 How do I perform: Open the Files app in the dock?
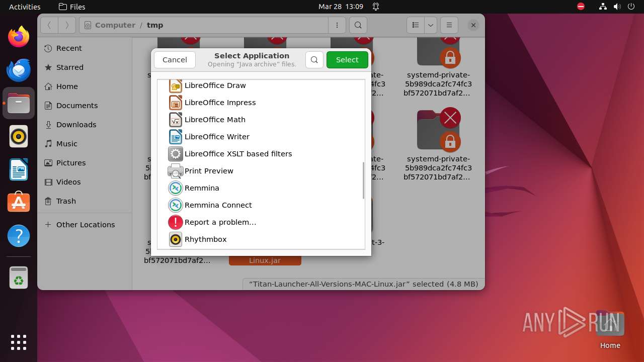[x=19, y=103]
